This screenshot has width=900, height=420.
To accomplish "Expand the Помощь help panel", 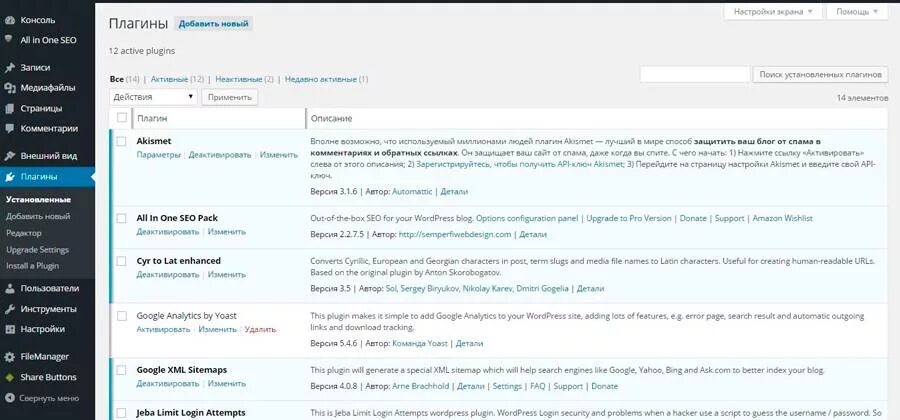I will point(857,11).
